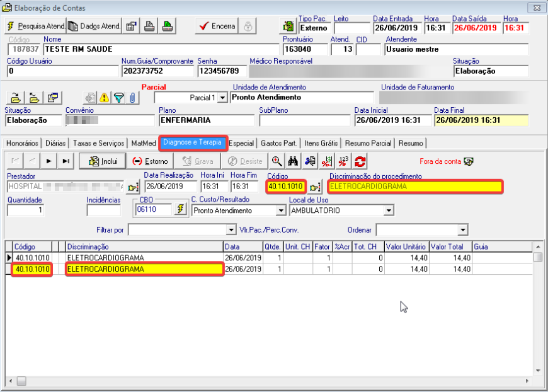The image size is (548, 392).
Task: Click the funnel filter icon
Action: pyautogui.click(x=119, y=98)
